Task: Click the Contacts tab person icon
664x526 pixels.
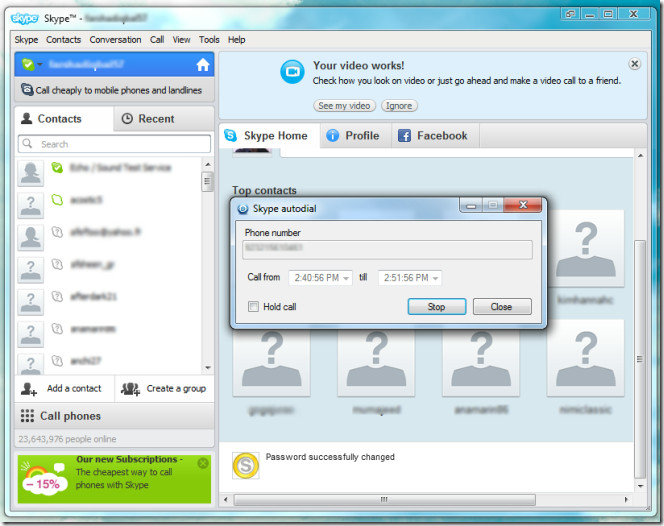Action: click(x=27, y=118)
